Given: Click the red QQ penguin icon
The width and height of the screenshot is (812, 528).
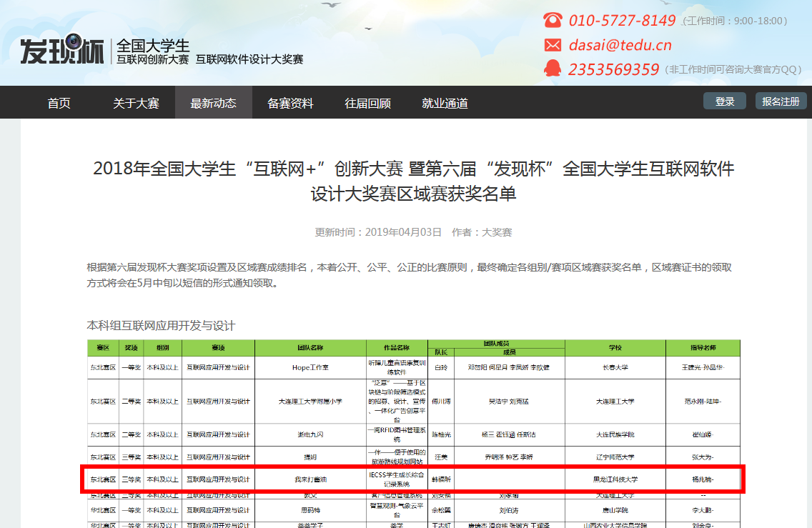Looking at the screenshot, I should 553,69.
